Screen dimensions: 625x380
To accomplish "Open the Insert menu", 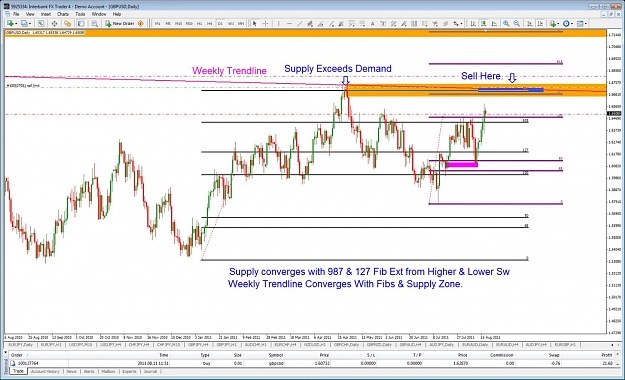I will pyautogui.click(x=46, y=14).
